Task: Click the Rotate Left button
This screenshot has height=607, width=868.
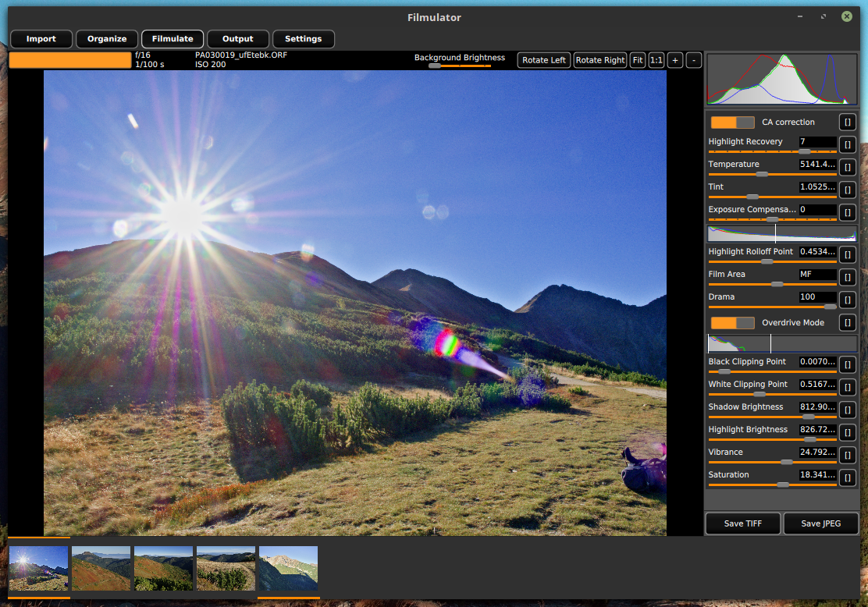Action: (543, 60)
